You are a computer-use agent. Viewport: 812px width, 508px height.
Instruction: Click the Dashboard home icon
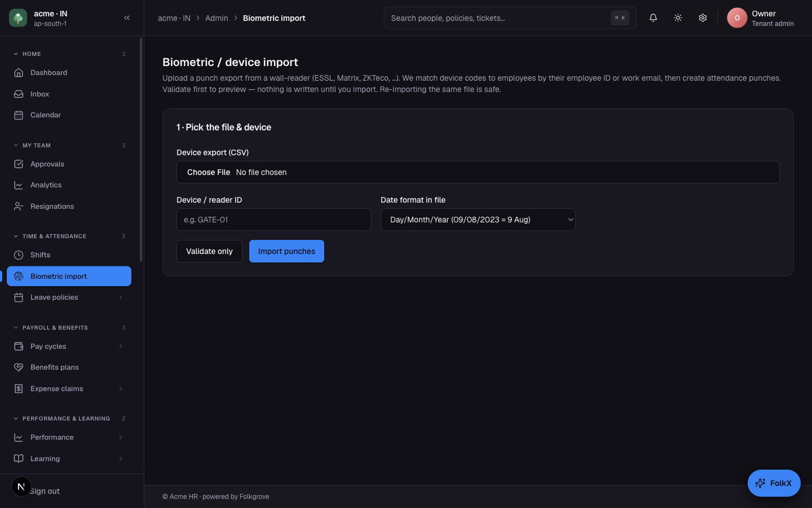click(19, 73)
